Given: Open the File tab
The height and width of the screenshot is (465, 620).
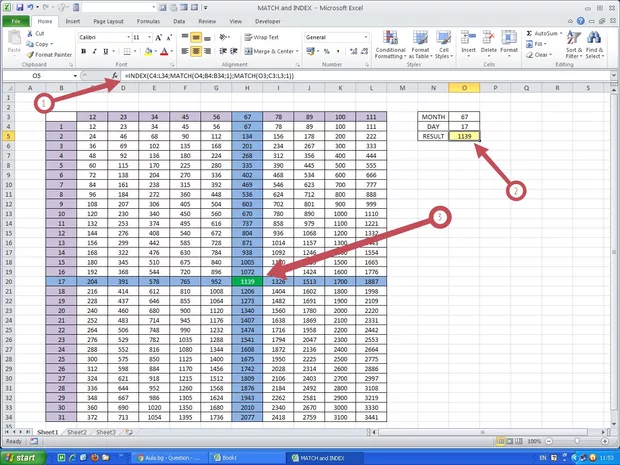Looking at the screenshot, I should tap(16, 21).
